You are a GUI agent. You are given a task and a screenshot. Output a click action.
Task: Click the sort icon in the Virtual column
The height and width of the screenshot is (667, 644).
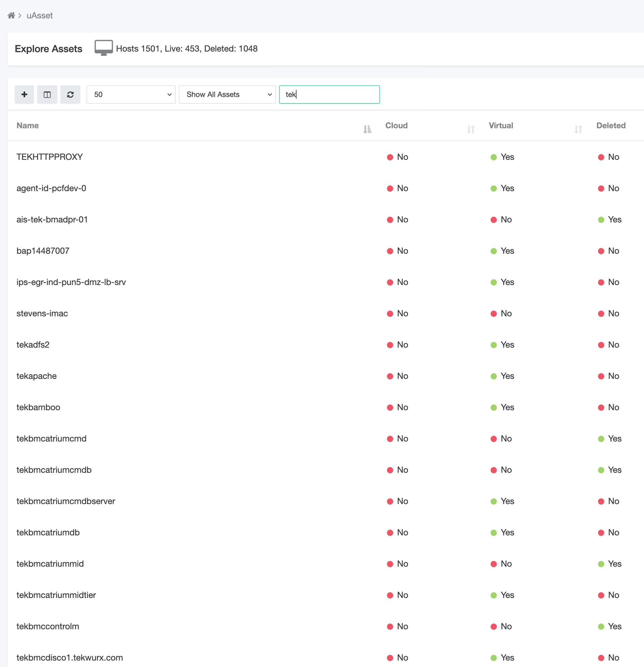pyautogui.click(x=578, y=129)
